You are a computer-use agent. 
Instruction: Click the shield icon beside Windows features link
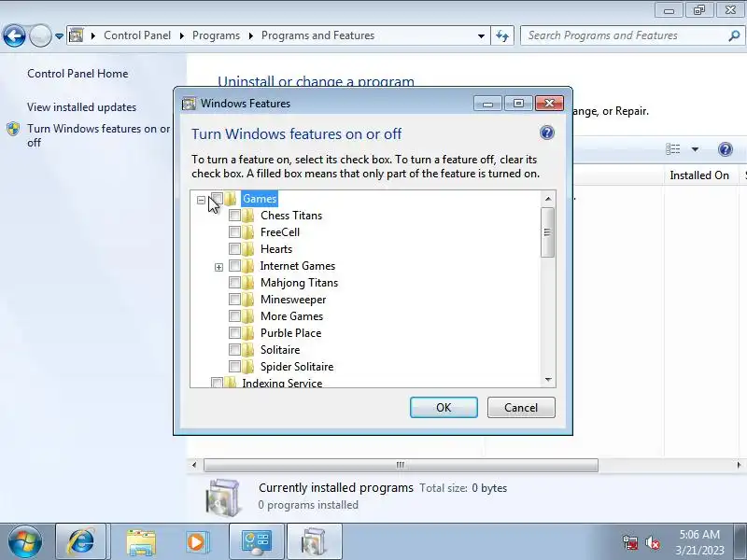click(x=13, y=129)
